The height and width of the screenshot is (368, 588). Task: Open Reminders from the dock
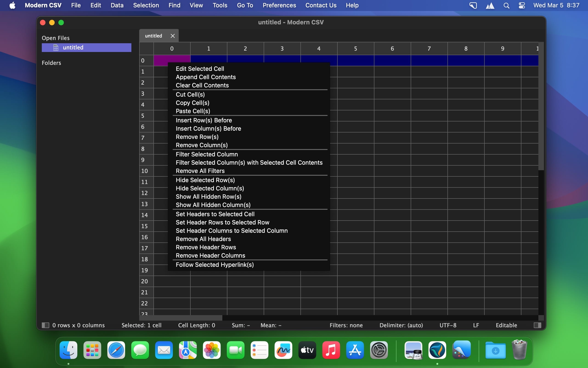pos(260,350)
